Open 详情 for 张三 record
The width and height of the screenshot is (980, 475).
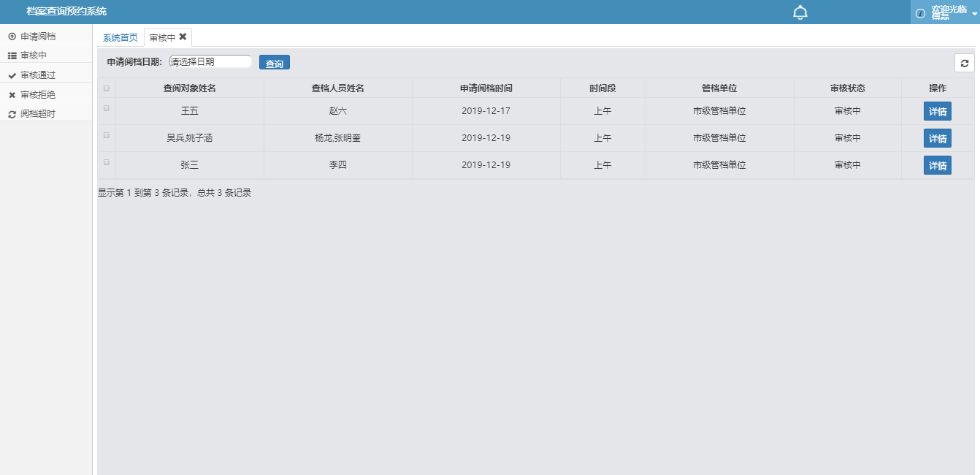point(937,166)
